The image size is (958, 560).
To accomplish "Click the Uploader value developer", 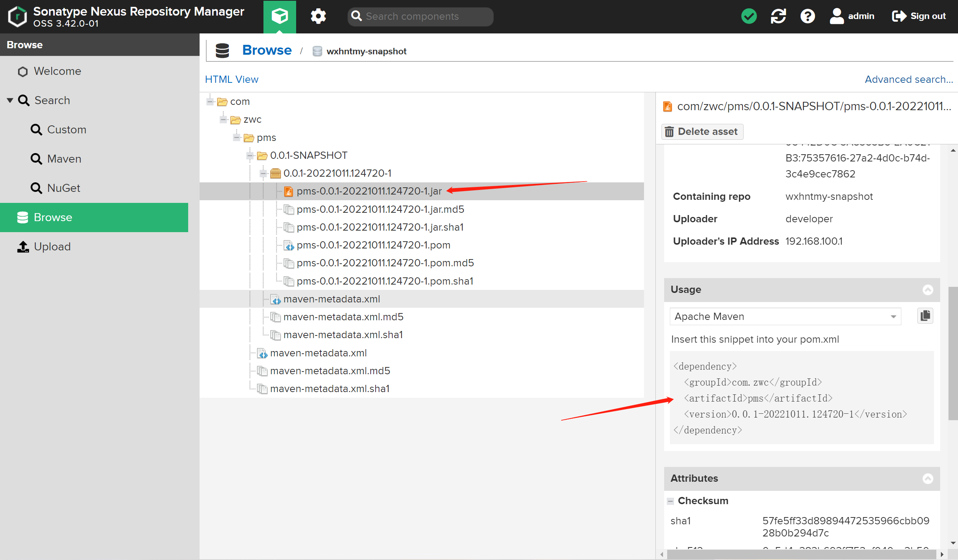I will click(x=809, y=219).
